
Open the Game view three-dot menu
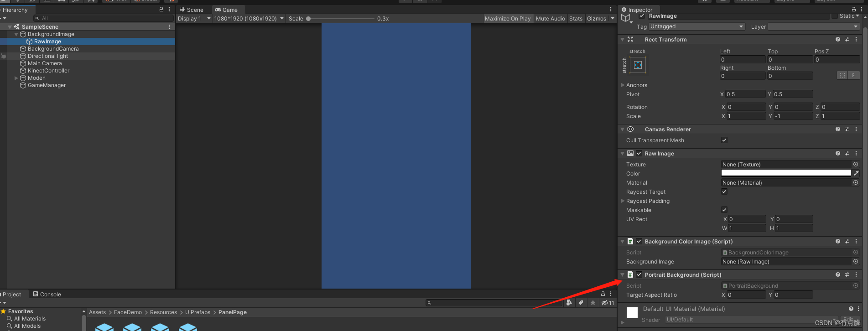coord(611,9)
